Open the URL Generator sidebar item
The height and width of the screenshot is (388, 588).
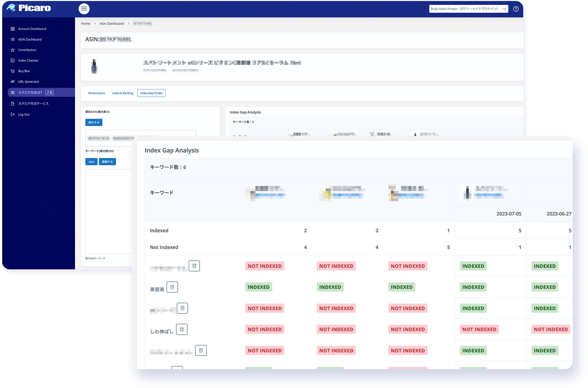[29, 82]
